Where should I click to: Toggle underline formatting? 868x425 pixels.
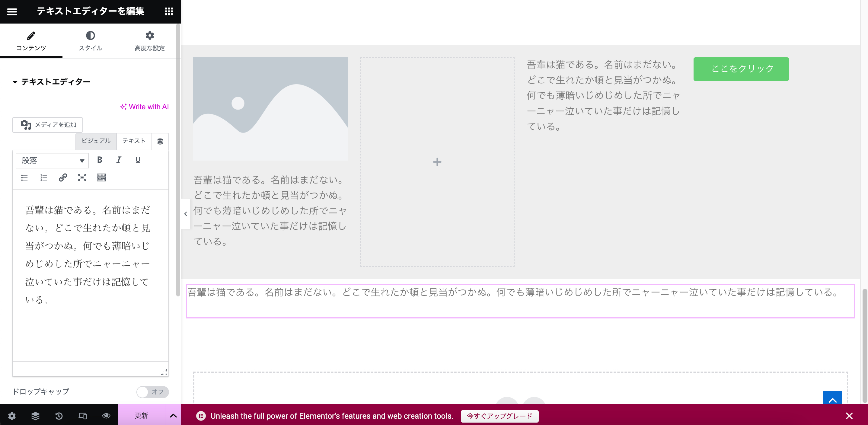(x=138, y=160)
